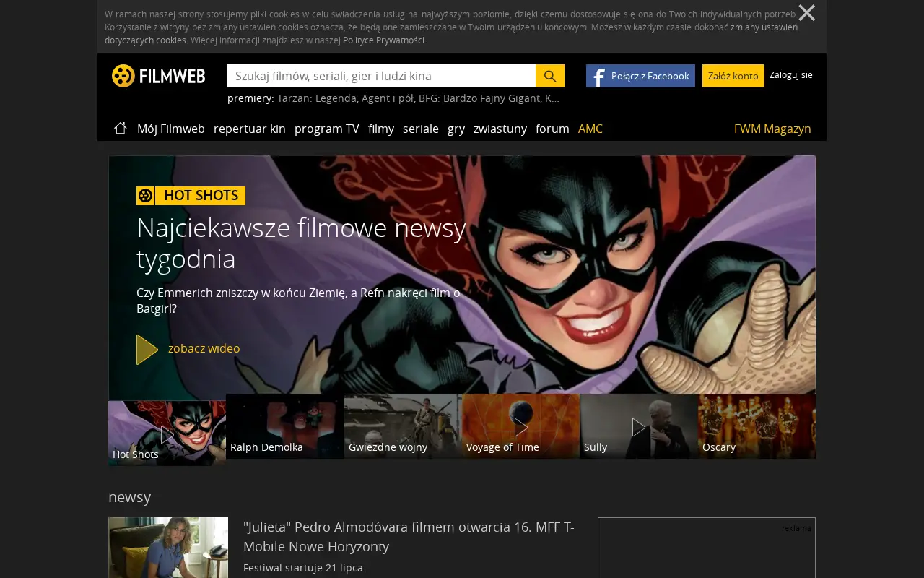This screenshot has width=924, height=578.
Task: Click the Najciekawsze filmowe newsy tygodnia headline
Action: point(301,243)
